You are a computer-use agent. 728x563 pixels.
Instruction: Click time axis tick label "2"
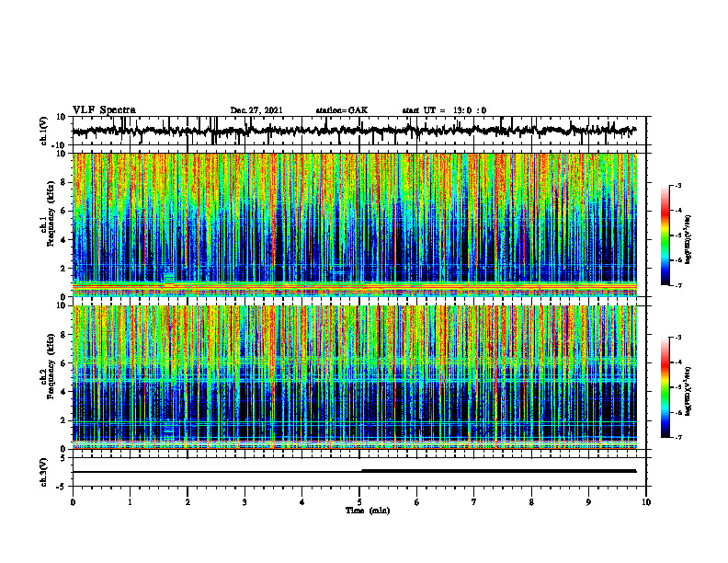[188, 502]
